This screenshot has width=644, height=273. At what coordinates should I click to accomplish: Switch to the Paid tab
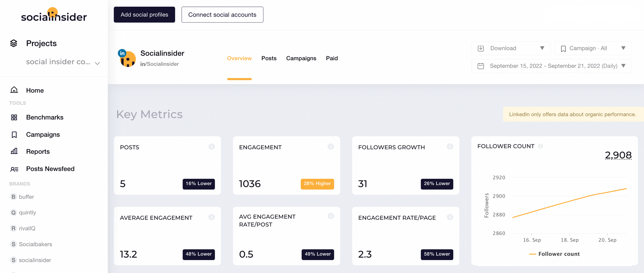point(332,58)
